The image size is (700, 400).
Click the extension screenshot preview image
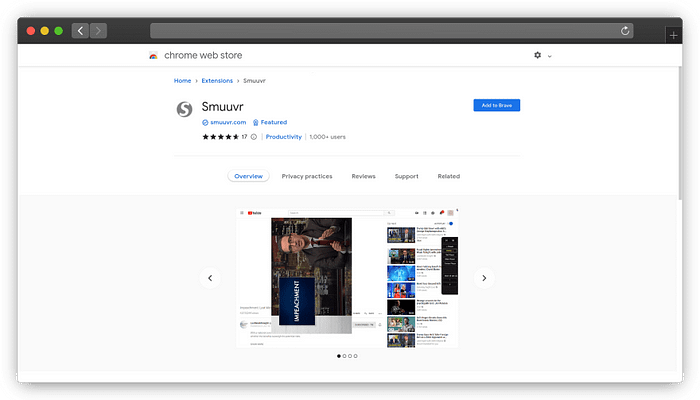point(347,278)
